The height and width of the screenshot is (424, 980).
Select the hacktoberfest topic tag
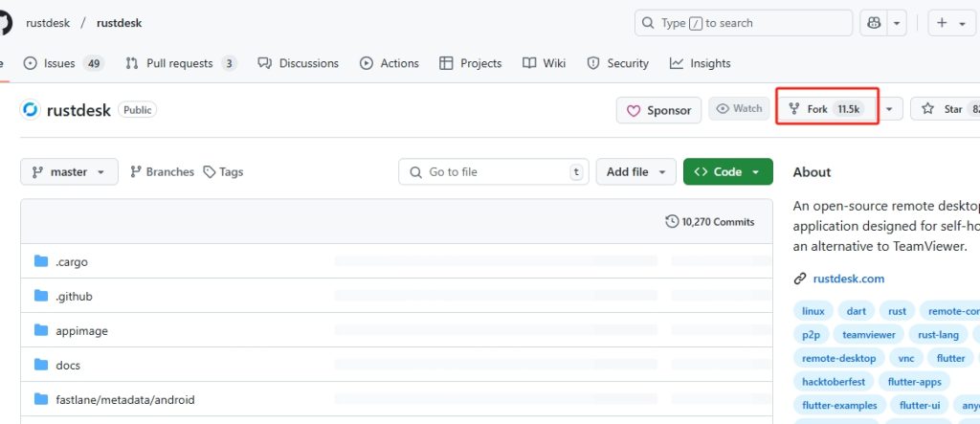(x=834, y=382)
